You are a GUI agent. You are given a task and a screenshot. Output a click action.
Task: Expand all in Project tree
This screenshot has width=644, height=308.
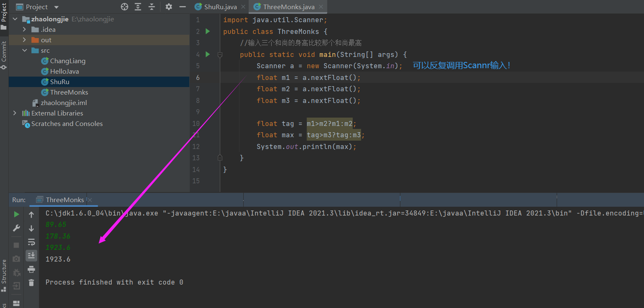point(138,7)
